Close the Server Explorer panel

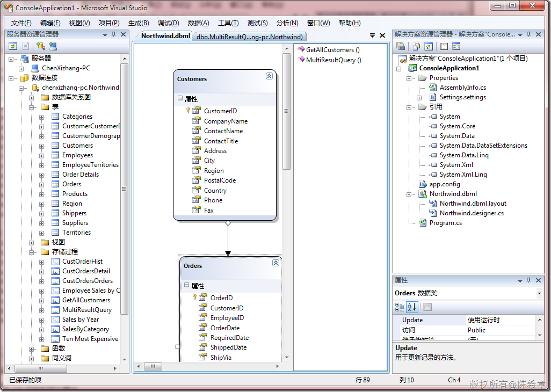tap(123, 34)
